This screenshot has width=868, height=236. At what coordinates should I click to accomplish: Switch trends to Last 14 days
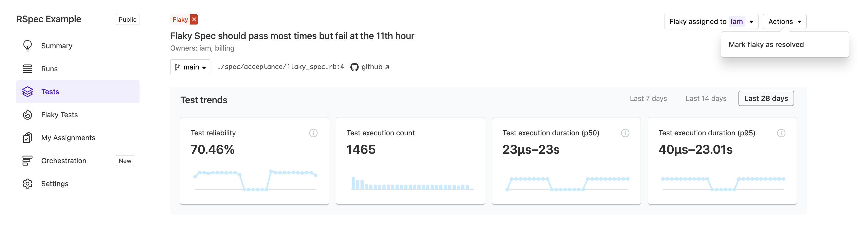coord(706,98)
